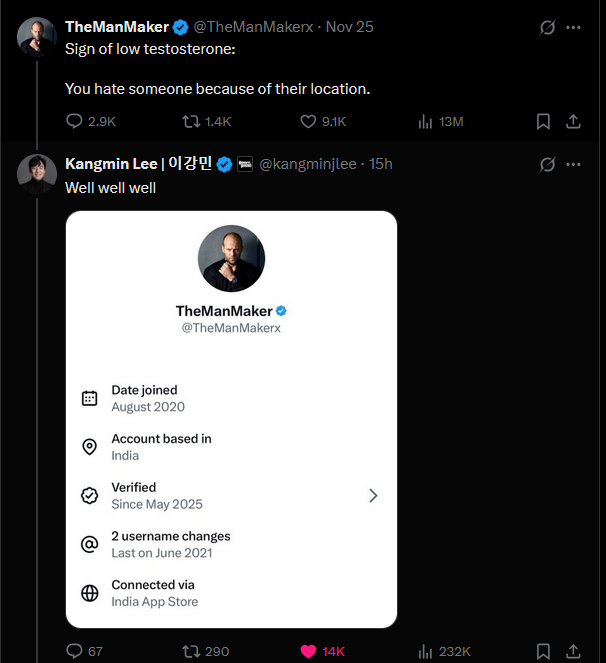Share Kangmin Lee's tweet
The image size is (606, 663).
(x=574, y=651)
